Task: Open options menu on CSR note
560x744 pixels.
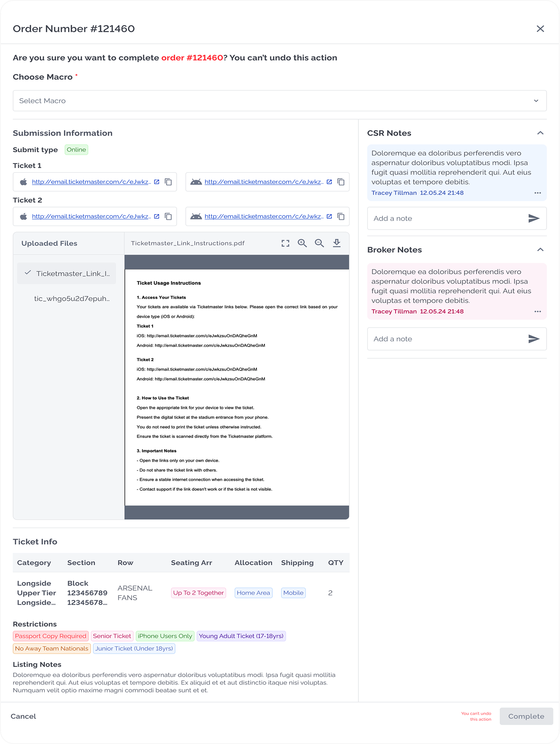Action: tap(538, 193)
